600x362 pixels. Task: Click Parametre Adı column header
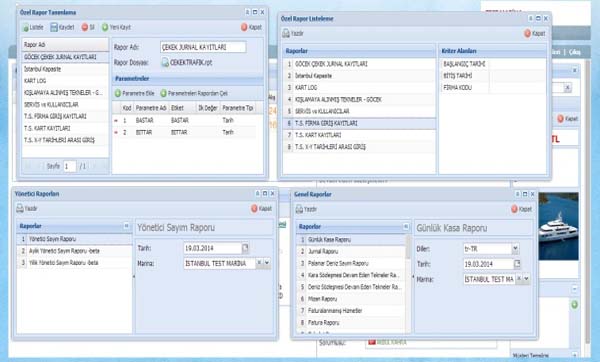tap(151, 108)
